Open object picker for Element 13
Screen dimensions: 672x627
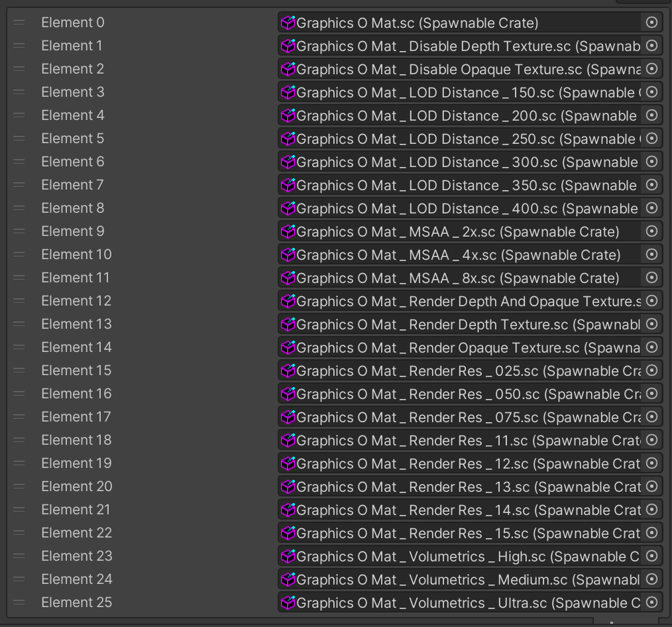click(651, 323)
